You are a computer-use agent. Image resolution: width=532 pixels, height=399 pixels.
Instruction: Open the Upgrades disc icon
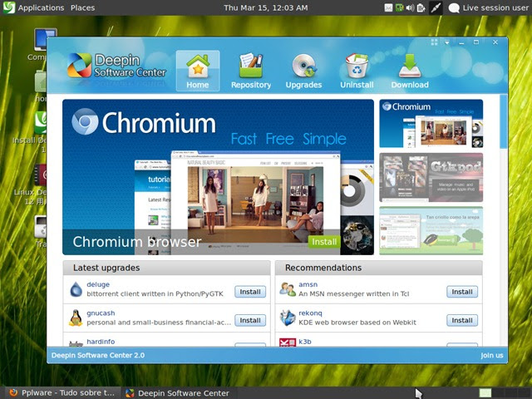(304, 66)
